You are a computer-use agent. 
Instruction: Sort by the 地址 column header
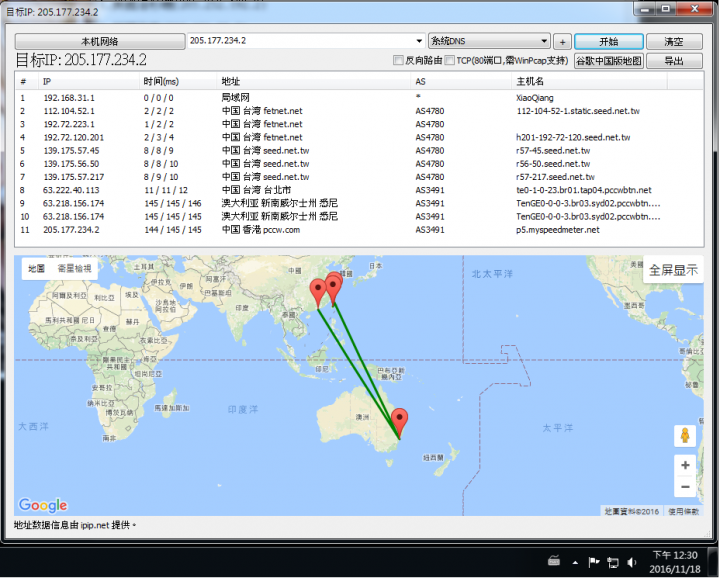(x=314, y=81)
